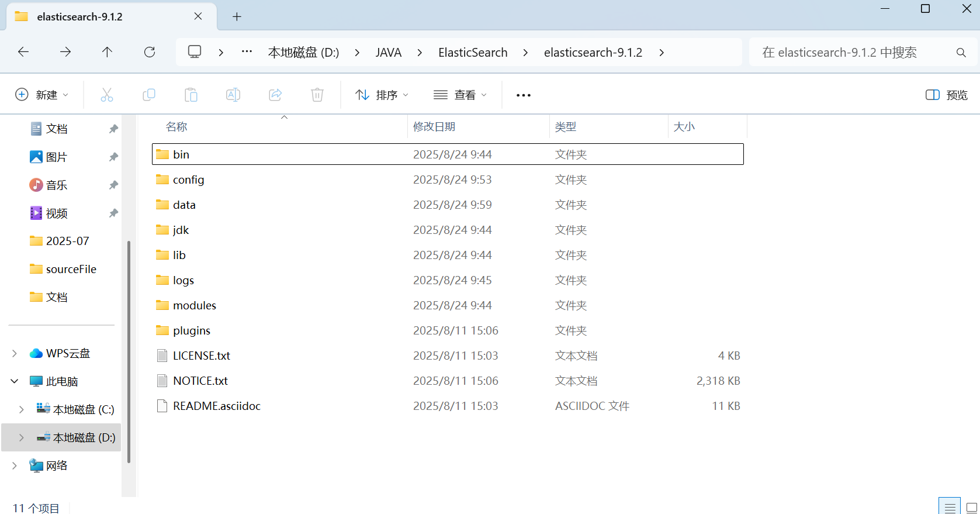Image resolution: width=980 pixels, height=514 pixels.
Task: Click the Rename icon in toolbar
Action: pyautogui.click(x=233, y=95)
